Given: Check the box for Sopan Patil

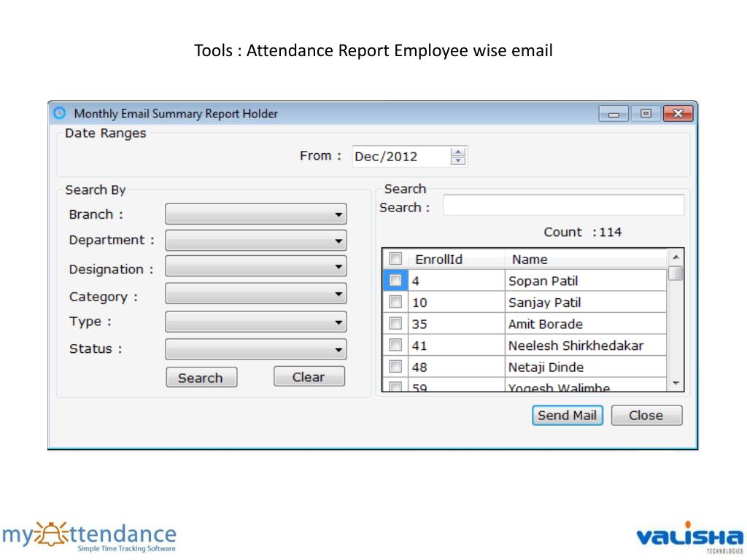Looking at the screenshot, I should 395,280.
